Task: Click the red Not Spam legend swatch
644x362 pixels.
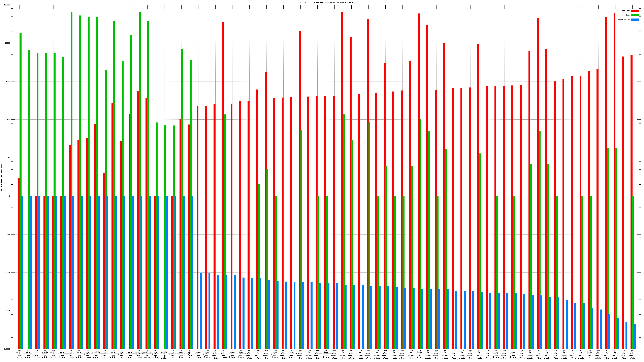Action: [x=635, y=11]
